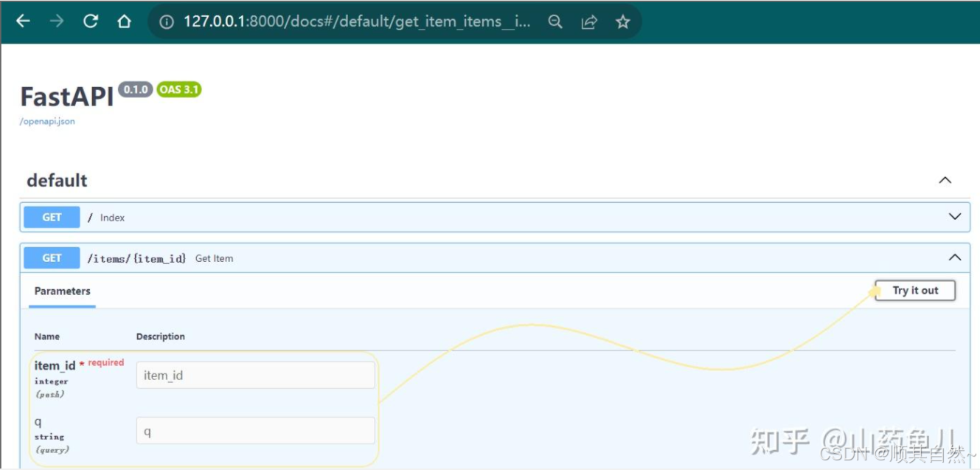Image resolution: width=980 pixels, height=470 pixels.
Task: Click the OAS 3.1 badge
Action: (178, 89)
